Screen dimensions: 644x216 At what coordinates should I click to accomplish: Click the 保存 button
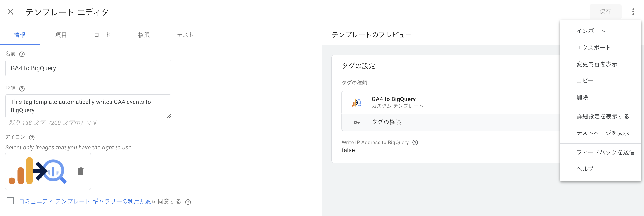(605, 12)
